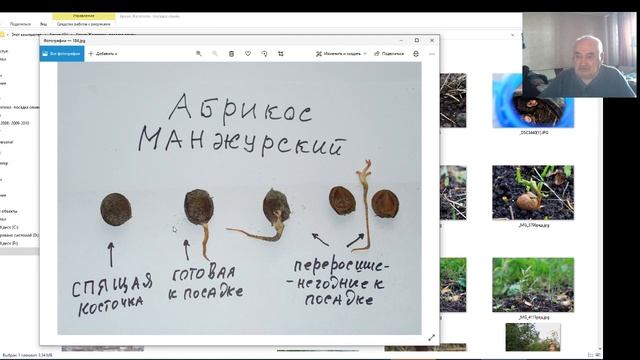Click the file name '_DSC3440(1).JPG'
Viewport: 640px width, 360px height.
pyautogui.click(x=534, y=133)
